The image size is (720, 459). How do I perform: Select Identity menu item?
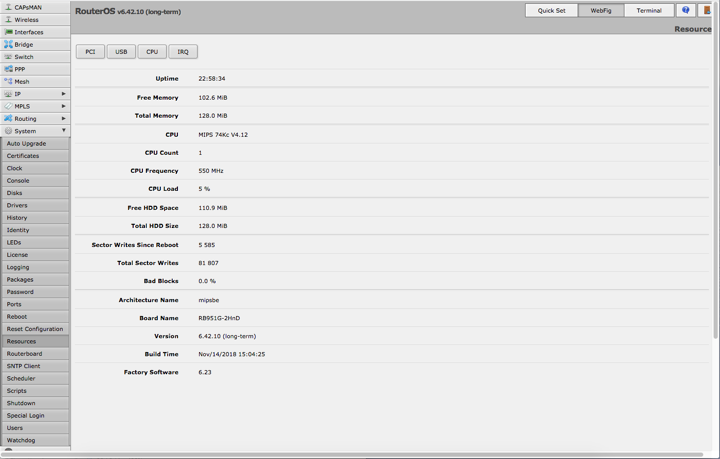tap(35, 230)
